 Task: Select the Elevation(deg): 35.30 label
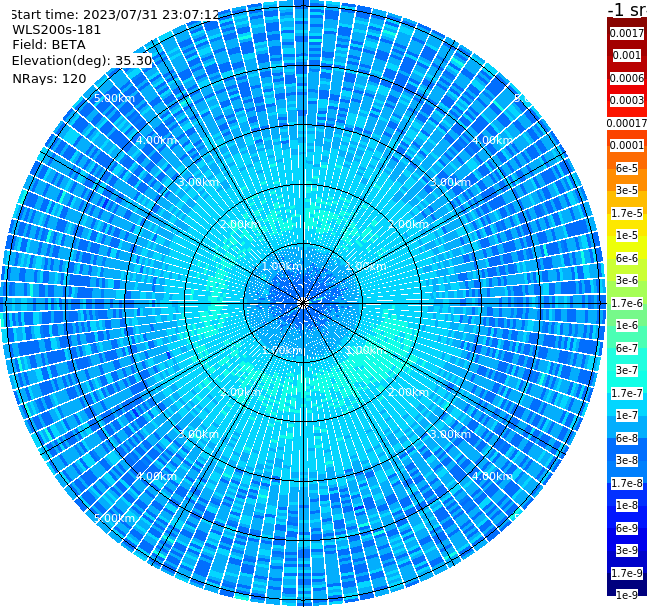82,61
